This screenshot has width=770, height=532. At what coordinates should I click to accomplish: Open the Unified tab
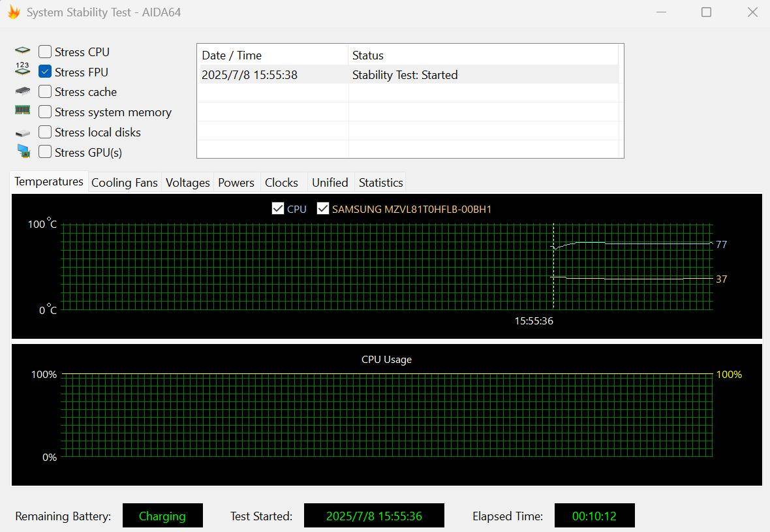pyautogui.click(x=330, y=183)
